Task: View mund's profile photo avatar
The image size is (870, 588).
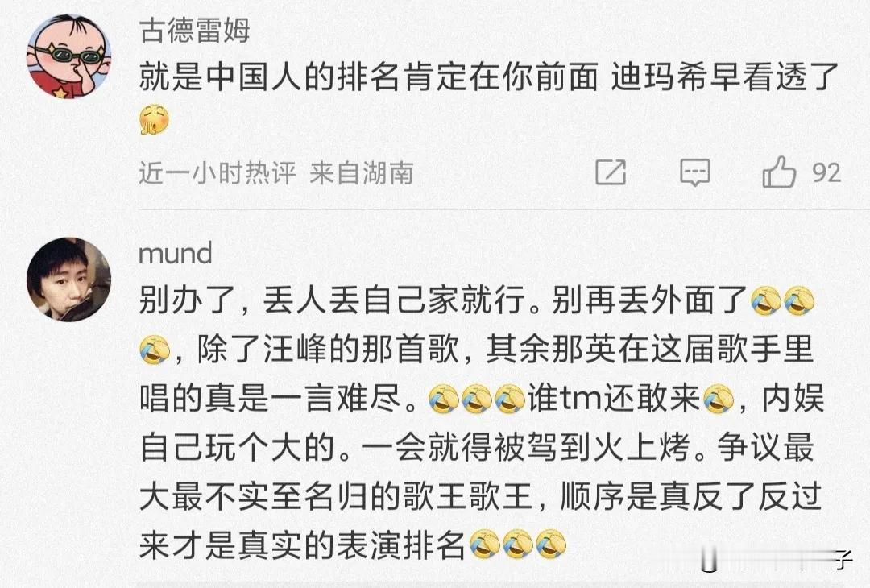Action: [68, 280]
